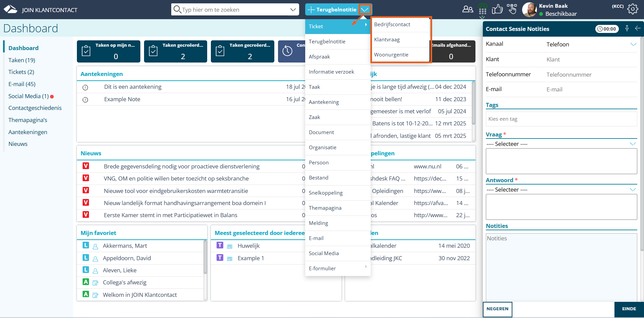Image resolution: width=644 pixels, height=318 pixels.
Task: Open the Antwoord Selecteer dropdown
Action: coord(633,190)
